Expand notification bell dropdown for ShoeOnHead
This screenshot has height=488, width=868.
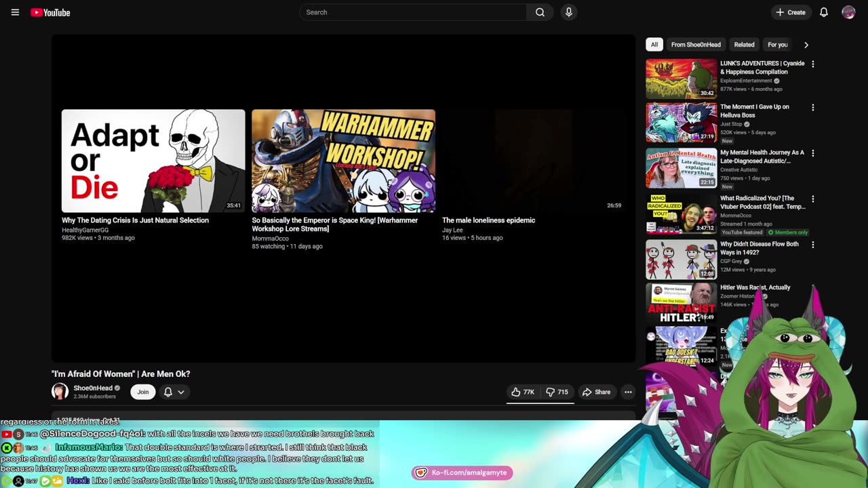pos(174,392)
